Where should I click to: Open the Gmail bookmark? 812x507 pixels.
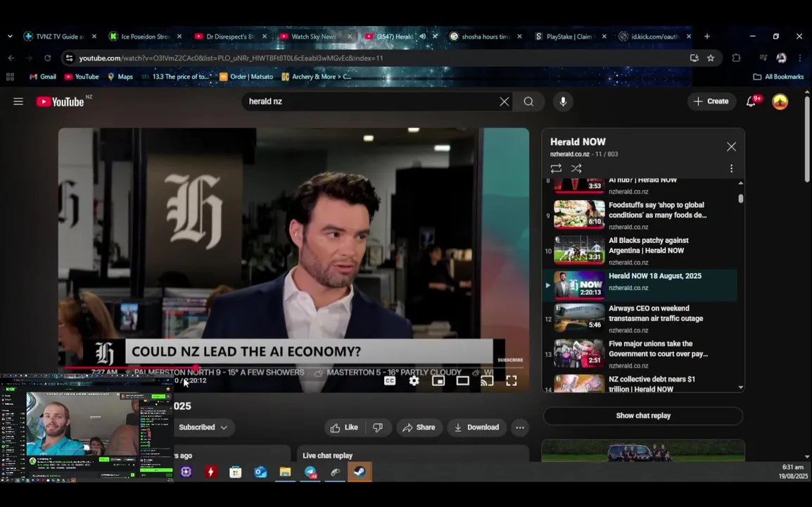click(42, 77)
